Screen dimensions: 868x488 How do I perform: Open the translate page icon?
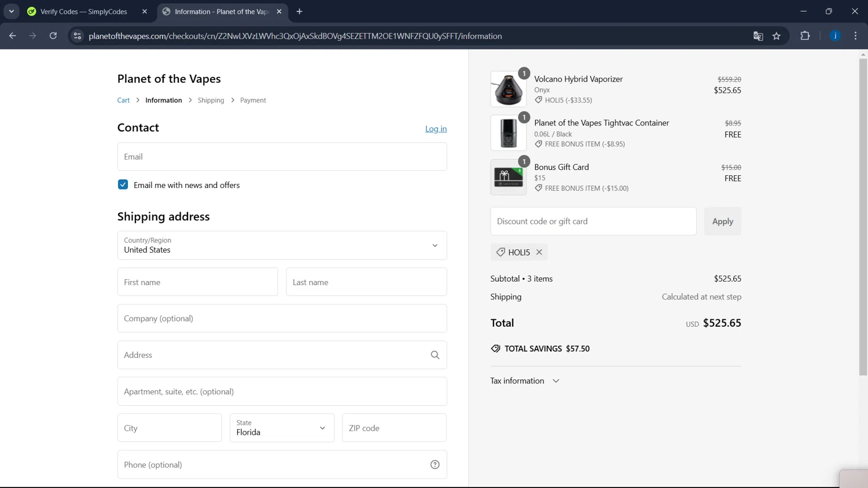pyautogui.click(x=758, y=36)
